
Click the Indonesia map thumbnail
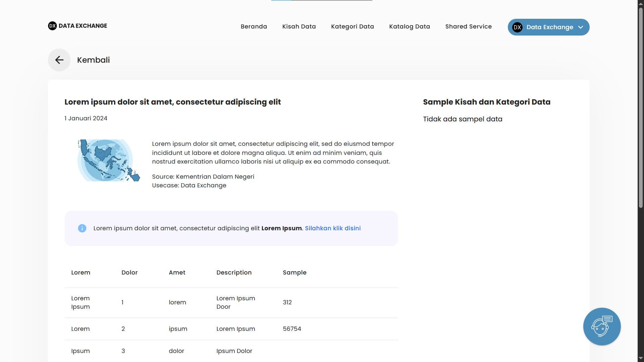pos(109,160)
